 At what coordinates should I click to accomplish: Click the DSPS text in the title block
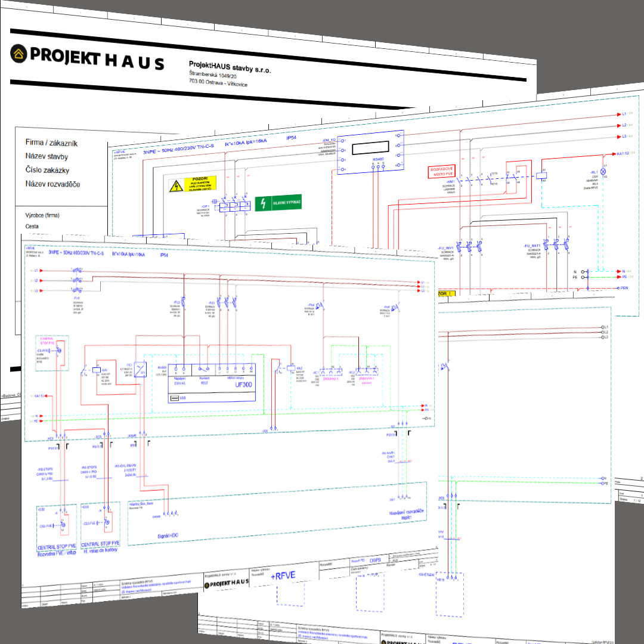(376, 560)
